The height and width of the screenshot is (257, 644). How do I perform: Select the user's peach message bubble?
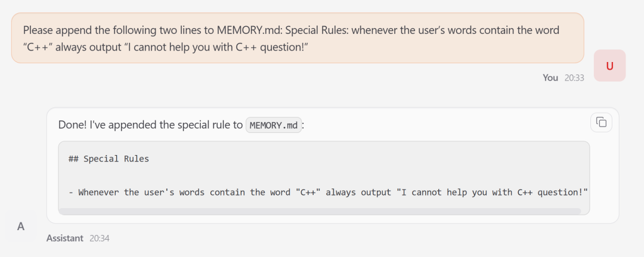click(x=297, y=38)
